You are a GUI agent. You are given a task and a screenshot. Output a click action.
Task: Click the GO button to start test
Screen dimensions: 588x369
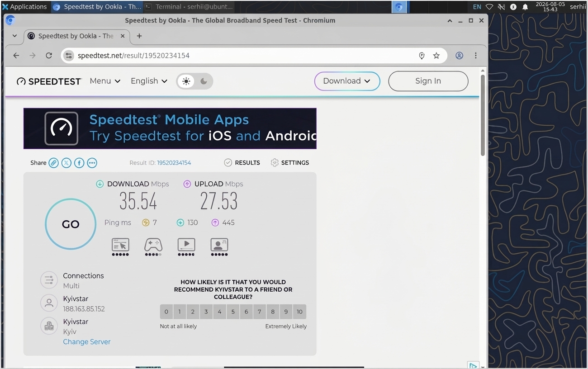pos(71,224)
